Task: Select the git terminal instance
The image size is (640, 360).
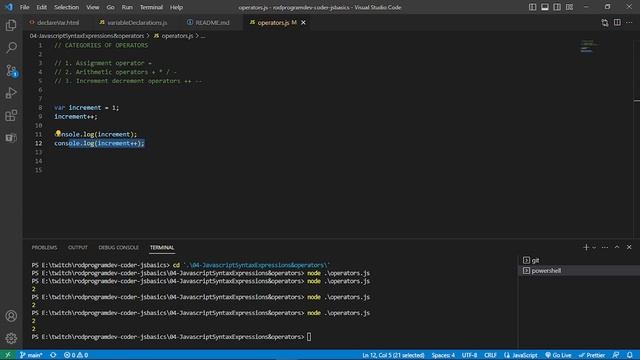Action: point(579,260)
